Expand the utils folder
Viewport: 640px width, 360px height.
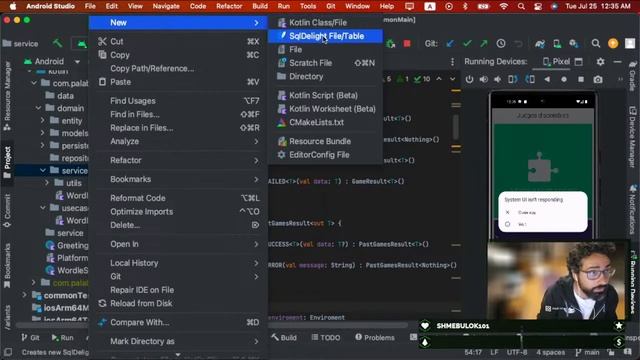tap(47, 182)
